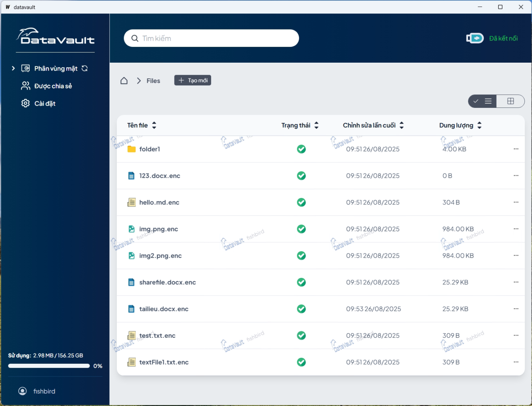Open Được chia sẻ section
The width and height of the screenshot is (532, 406).
click(53, 86)
